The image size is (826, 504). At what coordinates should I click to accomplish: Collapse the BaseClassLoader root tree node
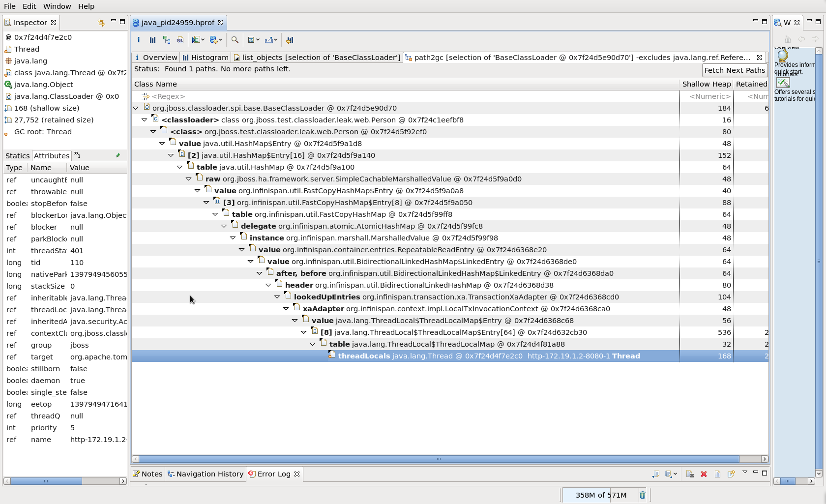pos(136,108)
